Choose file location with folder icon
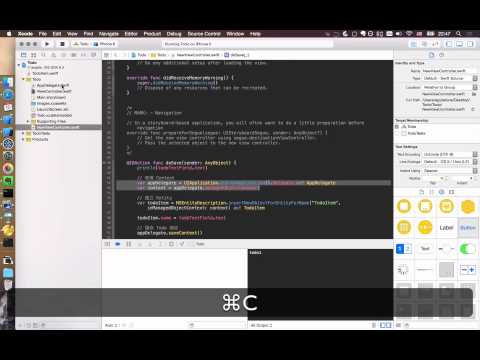 474,94
